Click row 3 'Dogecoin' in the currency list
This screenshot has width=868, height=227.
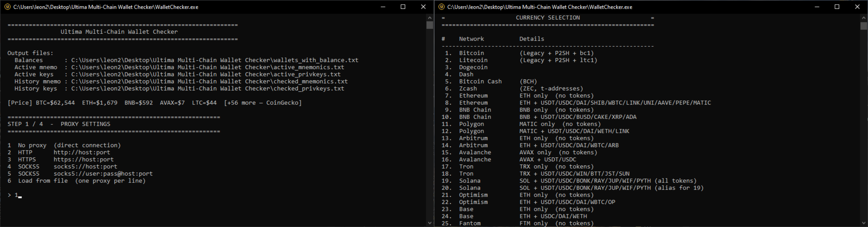pyautogui.click(x=466, y=67)
